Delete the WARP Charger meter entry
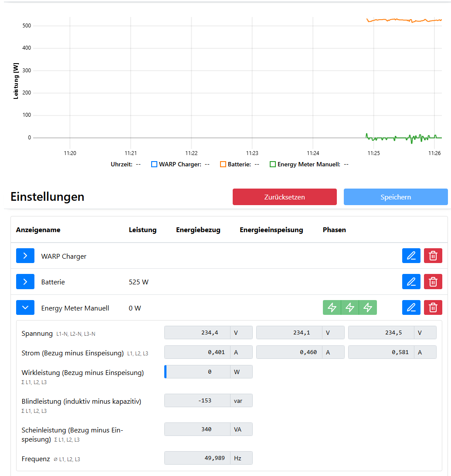 pos(433,256)
